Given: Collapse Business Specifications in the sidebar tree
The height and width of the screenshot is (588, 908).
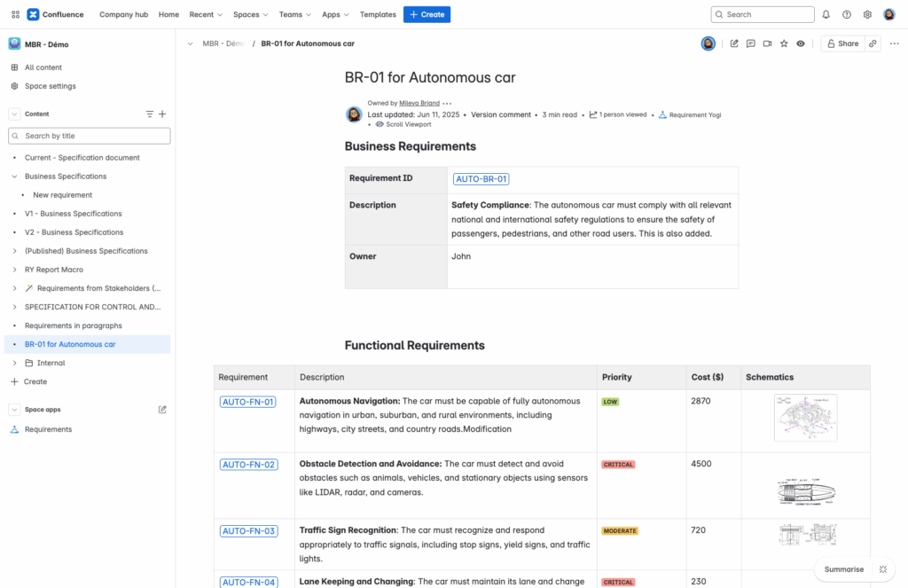Looking at the screenshot, I should click(12, 176).
